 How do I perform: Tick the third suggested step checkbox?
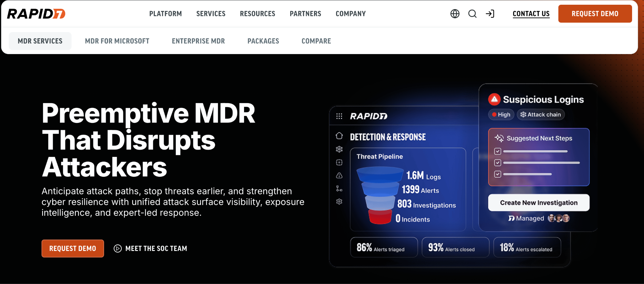click(x=497, y=174)
